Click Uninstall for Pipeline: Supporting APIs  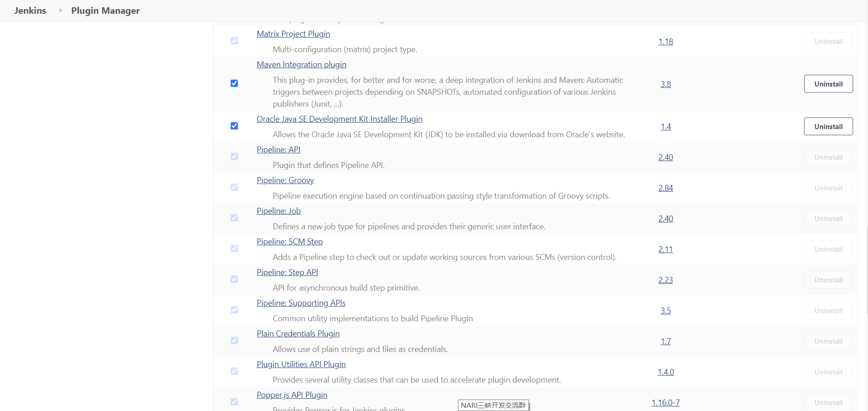(828, 310)
